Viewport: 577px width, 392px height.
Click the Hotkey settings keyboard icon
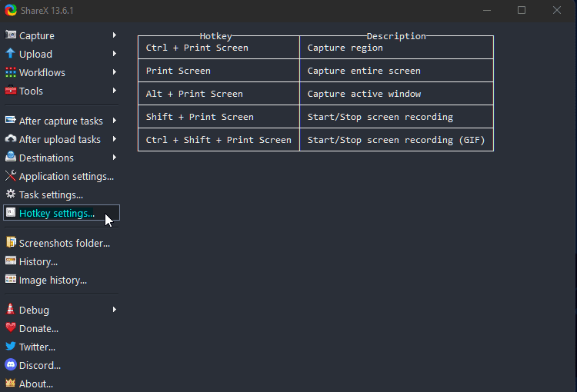(11, 213)
